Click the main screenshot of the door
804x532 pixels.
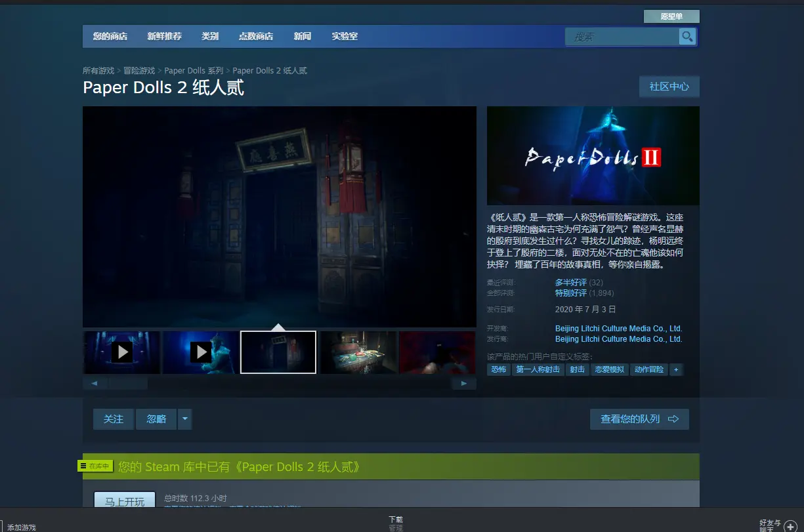click(280, 216)
